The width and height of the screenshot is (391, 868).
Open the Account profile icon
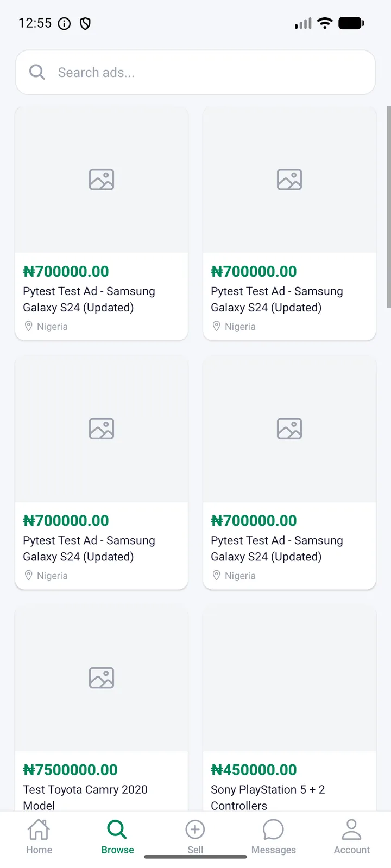click(x=351, y=829)
